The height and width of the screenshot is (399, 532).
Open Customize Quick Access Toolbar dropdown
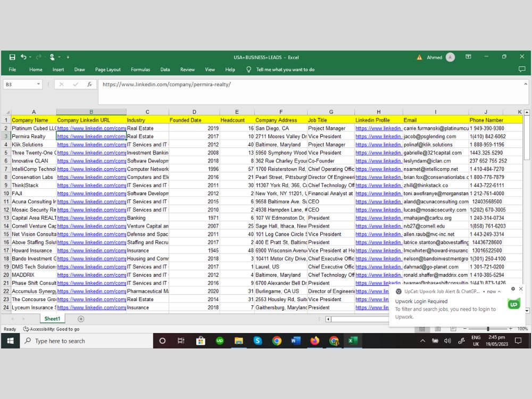pyautogui.click(x=68, y=57)
